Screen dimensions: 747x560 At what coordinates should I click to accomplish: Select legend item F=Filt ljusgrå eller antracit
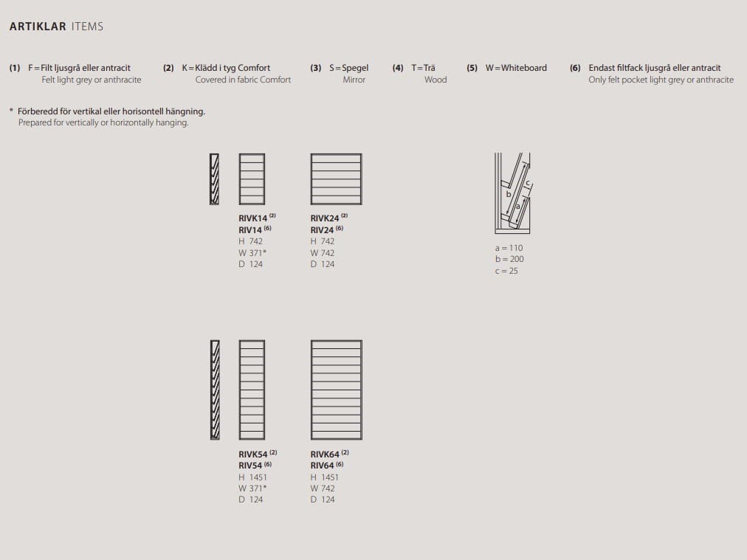(x=79, y=68)
